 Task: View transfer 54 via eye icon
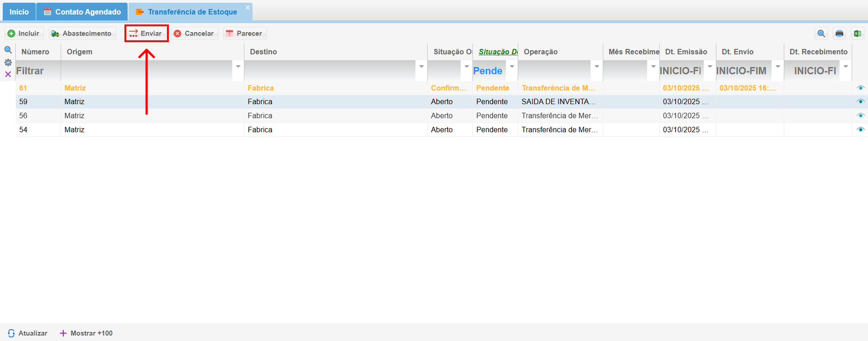(860, 130)
